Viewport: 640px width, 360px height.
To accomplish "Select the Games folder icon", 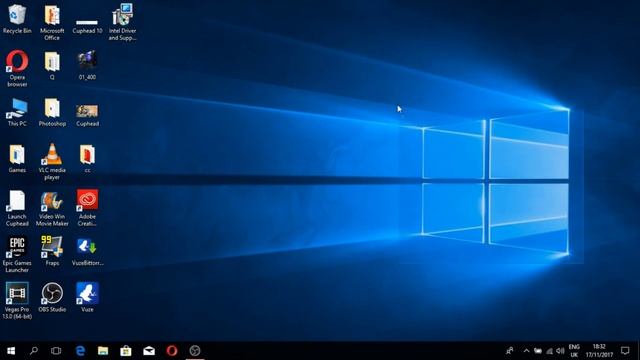I will tap(17, 159).
